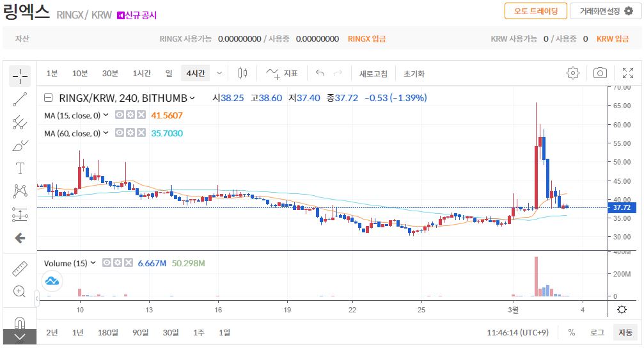Expand MA (60, close, 0) options
Image resolution: width=644 pixels, height=354 pixels.
point(106,133)
